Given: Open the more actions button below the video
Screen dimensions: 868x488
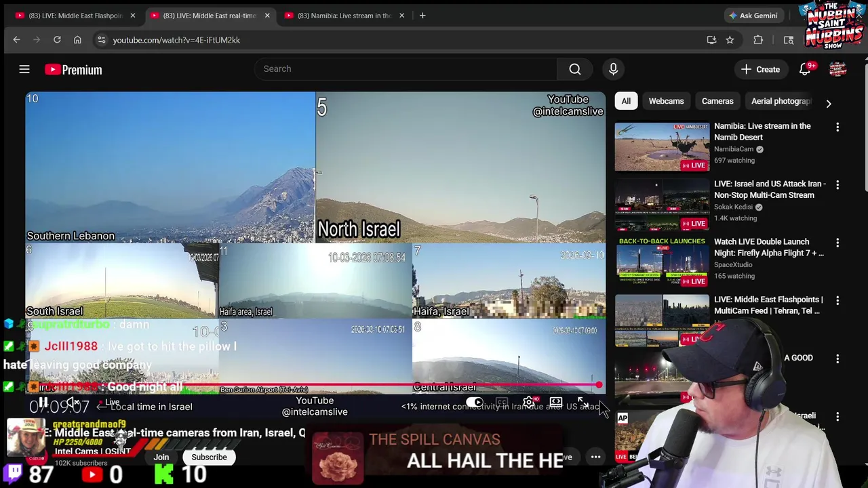Looking at the screenshot, I should [x=595, y=457].
